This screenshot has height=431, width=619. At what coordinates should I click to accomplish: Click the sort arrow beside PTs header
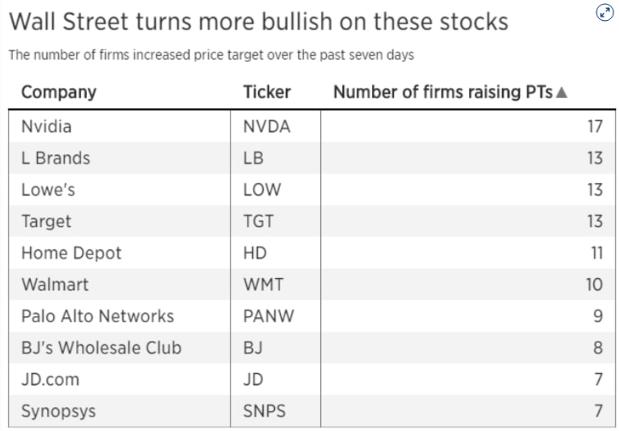point(561,93)
